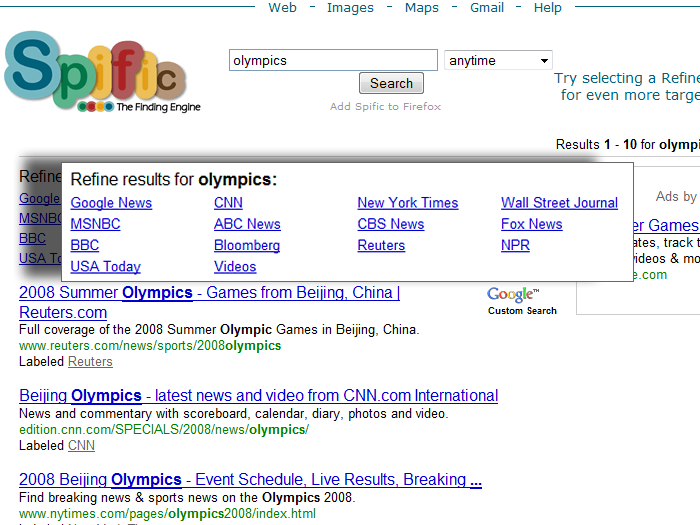Refine results by Wall Street Journal

coord(559,203)
